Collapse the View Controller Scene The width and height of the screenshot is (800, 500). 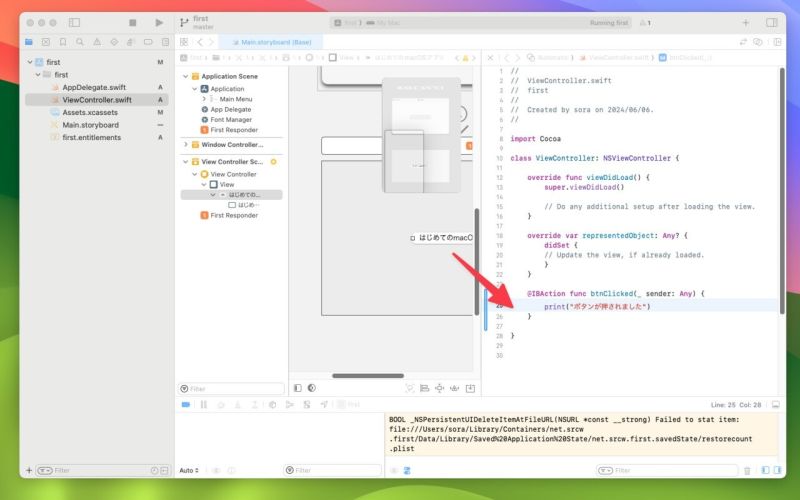coord(186,162)
